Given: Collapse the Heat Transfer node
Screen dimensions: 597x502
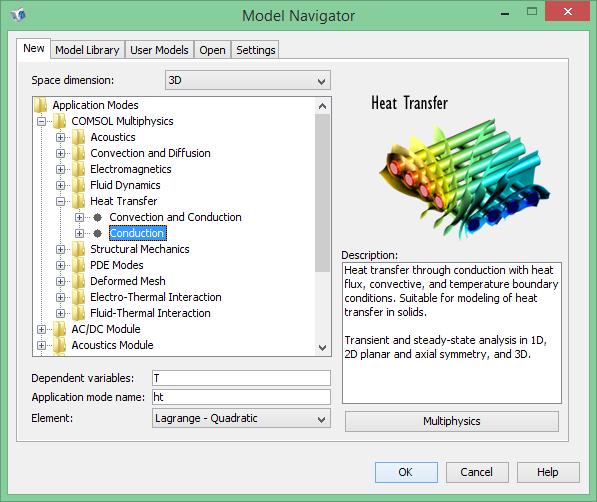Looking at the screenshot, I should 60,201.
